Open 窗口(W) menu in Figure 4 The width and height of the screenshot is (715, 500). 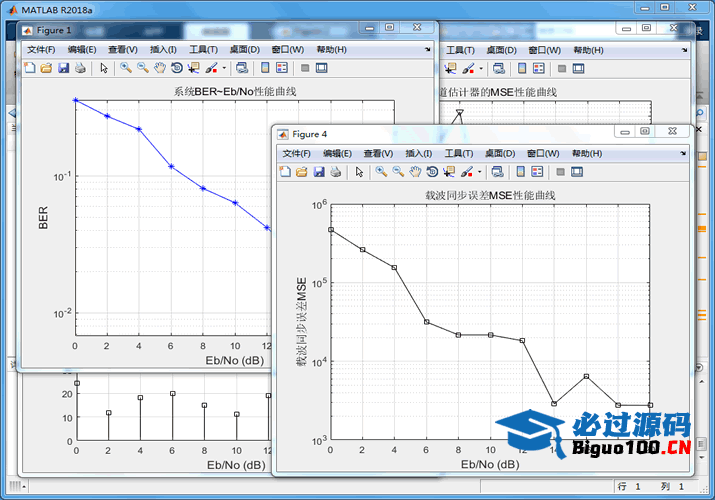(543, 154)
